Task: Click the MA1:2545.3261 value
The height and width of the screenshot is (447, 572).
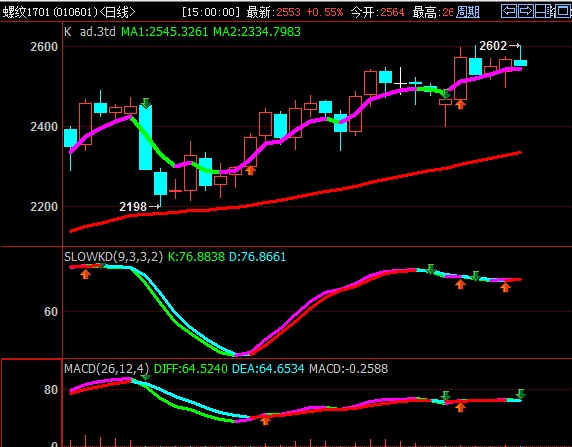Action: click(165, 32)
